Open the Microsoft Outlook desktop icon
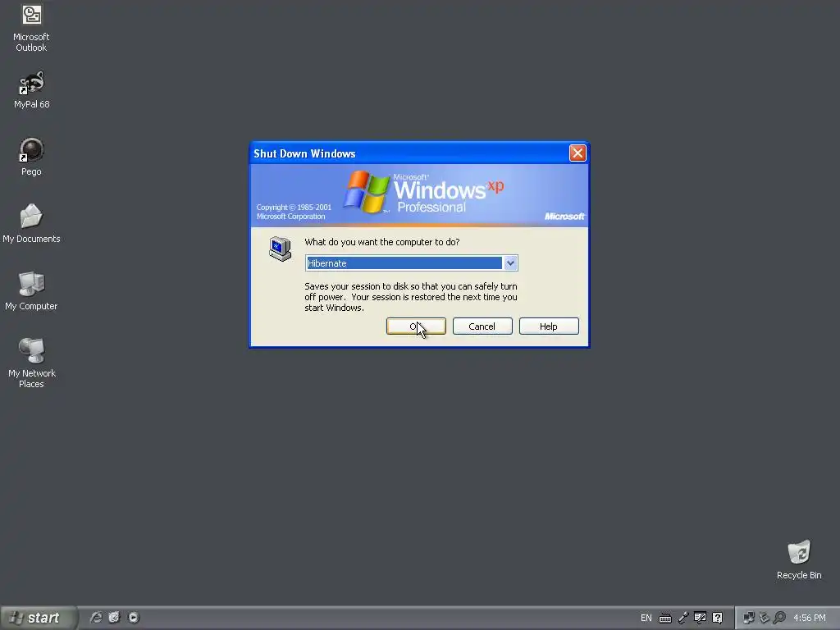 [31, 28]
